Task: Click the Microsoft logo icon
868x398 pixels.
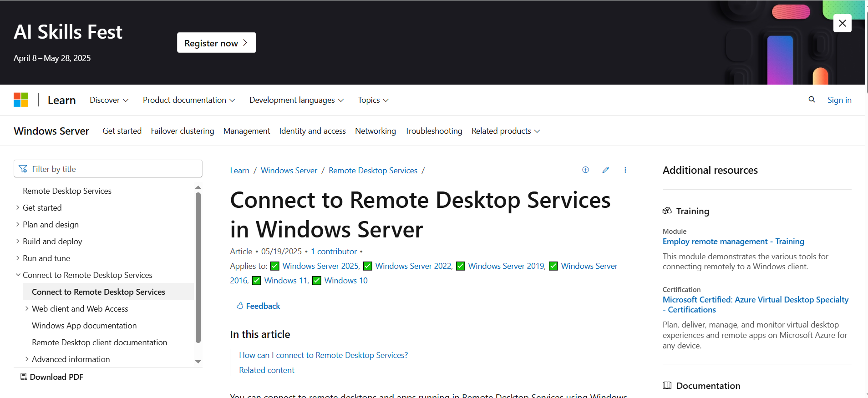Action: 21,100
